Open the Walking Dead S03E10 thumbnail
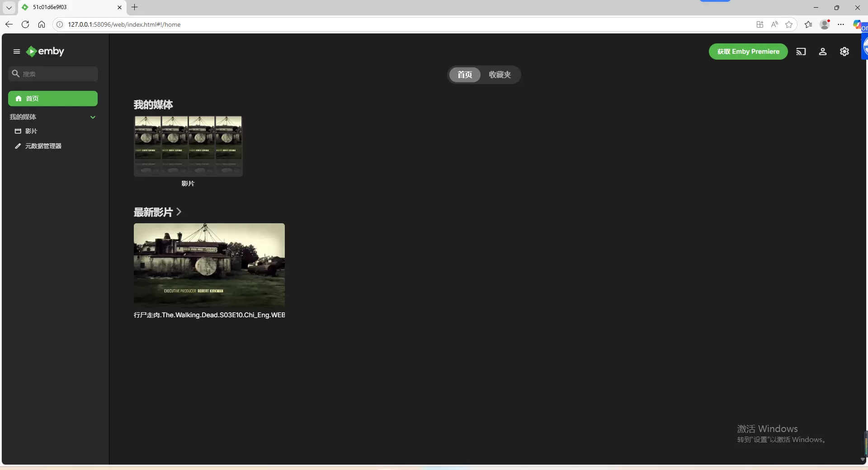The width and height of the screenshot is (868, 470). tap(209, 265)
